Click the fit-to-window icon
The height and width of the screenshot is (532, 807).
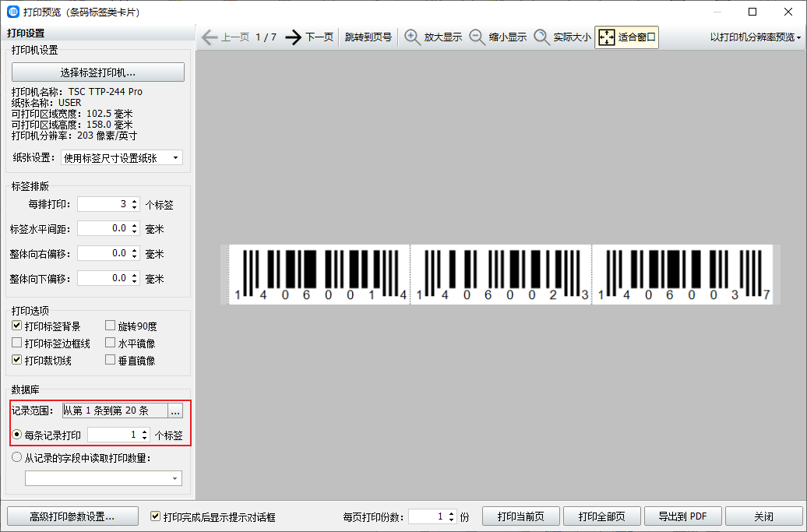(607, 37)
